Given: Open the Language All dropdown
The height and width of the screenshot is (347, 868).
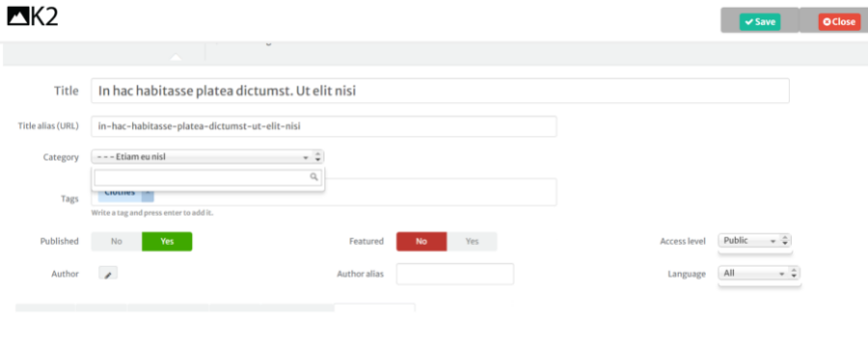Looking at the screenshot, I should coord(759,274).
